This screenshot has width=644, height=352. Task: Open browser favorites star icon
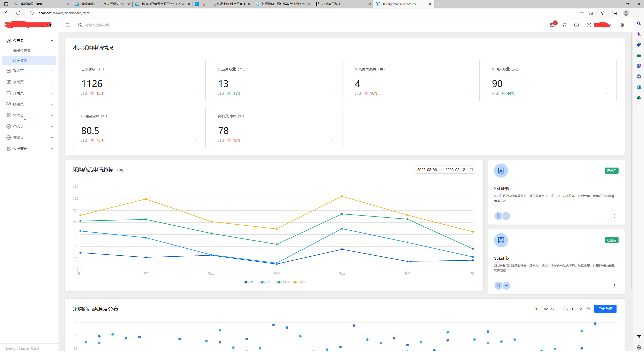coord(603,13)
